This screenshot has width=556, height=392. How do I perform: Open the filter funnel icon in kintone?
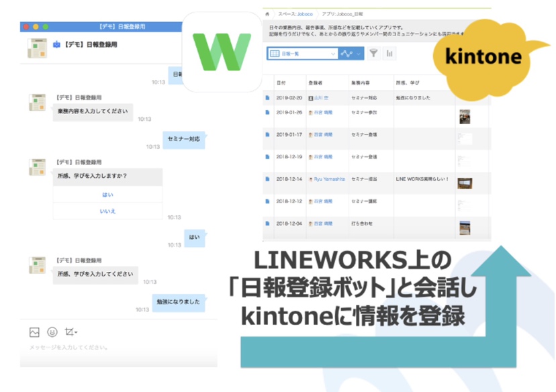(x=373, y=54)
